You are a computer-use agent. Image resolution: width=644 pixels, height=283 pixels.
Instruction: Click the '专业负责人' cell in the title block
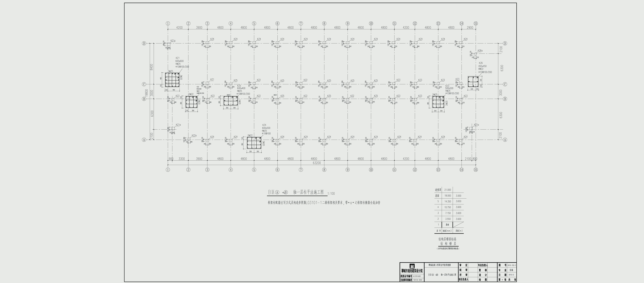[483, 265]
